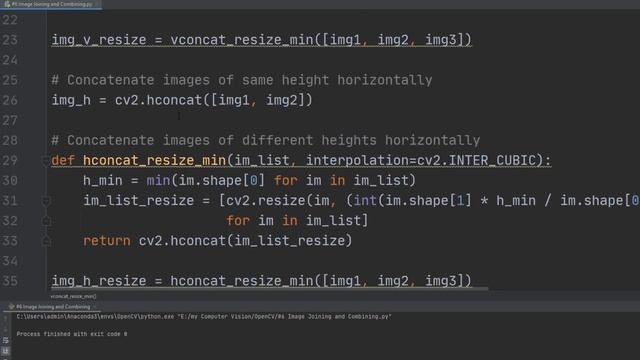The height and width of the screenshot is (360, 640).
Task: Toggle the fold end marker on line 33
Action: click(x=46, y=241)
